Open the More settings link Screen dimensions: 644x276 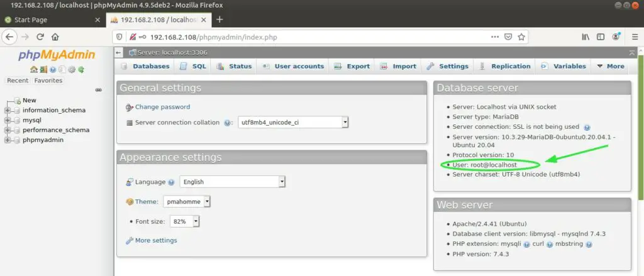coord(155,240)
